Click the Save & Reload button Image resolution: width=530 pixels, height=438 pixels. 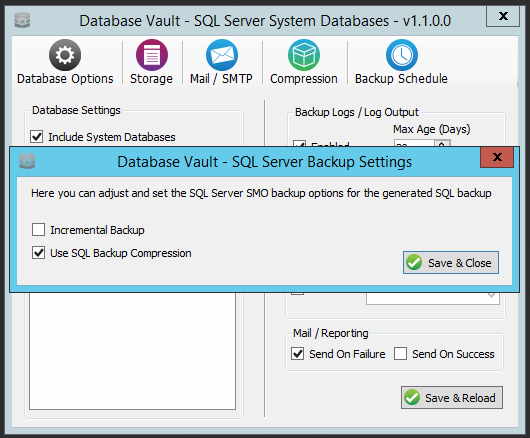click(452, 397)
